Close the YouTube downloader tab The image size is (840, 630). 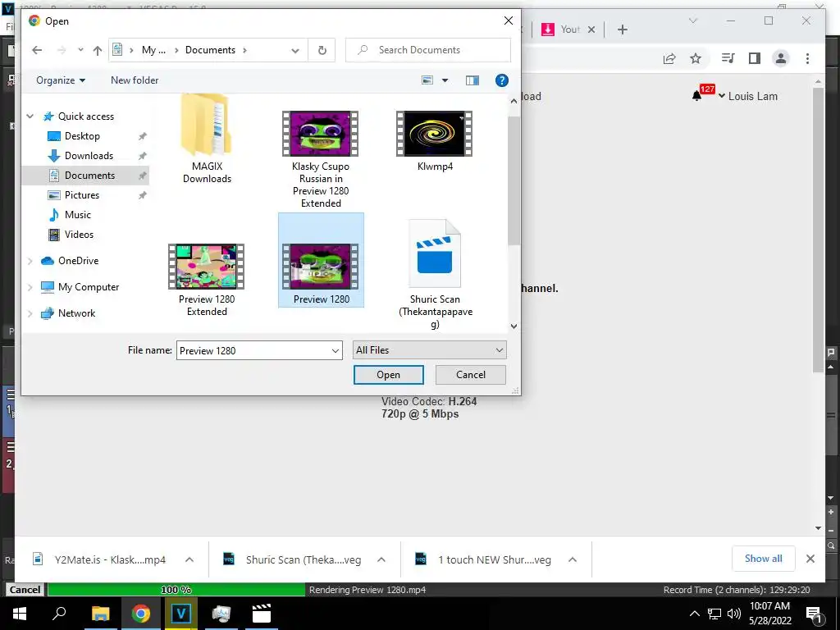(x=591, y=30)
